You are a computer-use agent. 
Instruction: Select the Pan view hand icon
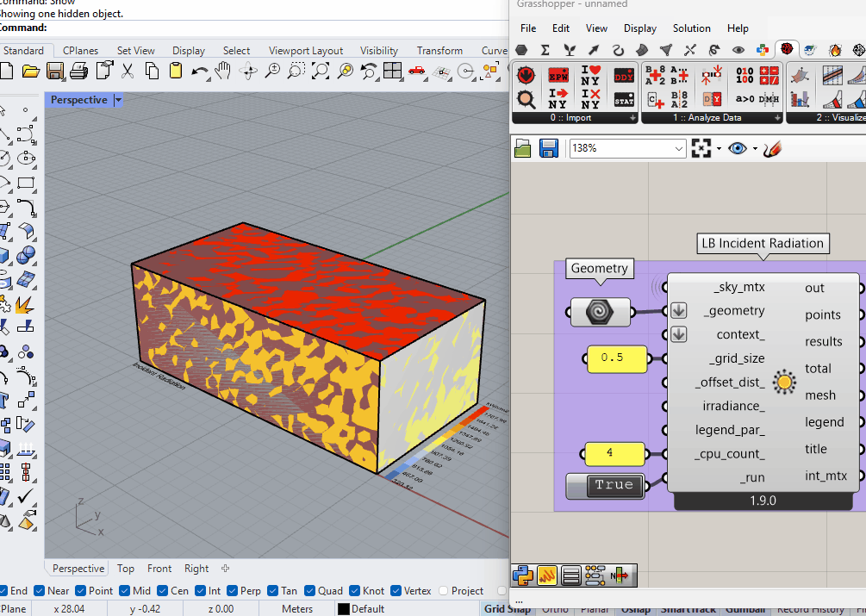(x=223, y=71)
